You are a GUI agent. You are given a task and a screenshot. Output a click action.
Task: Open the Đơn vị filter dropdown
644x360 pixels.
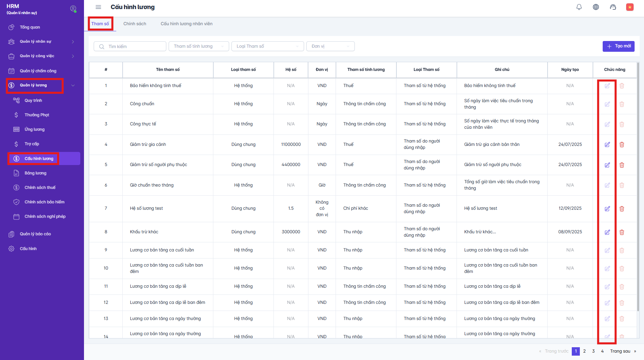[330, 46]
